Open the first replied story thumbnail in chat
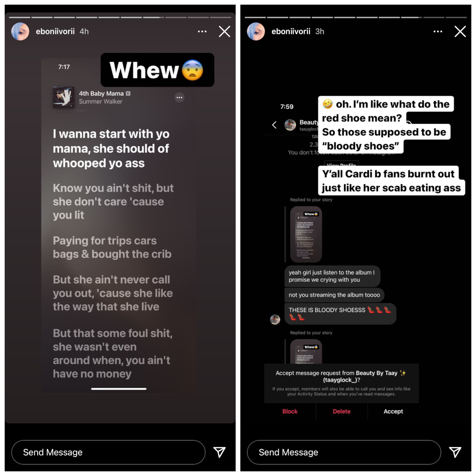476x476 pixels. (306, 234)
